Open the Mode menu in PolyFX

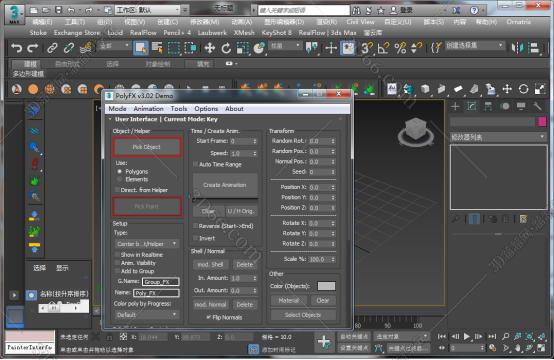coord(117,109)
